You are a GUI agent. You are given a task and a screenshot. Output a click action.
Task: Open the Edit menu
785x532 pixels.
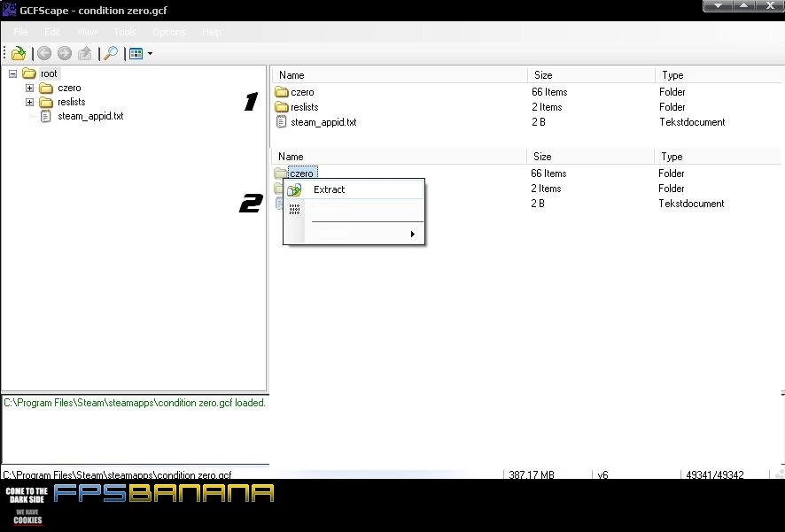52,32
